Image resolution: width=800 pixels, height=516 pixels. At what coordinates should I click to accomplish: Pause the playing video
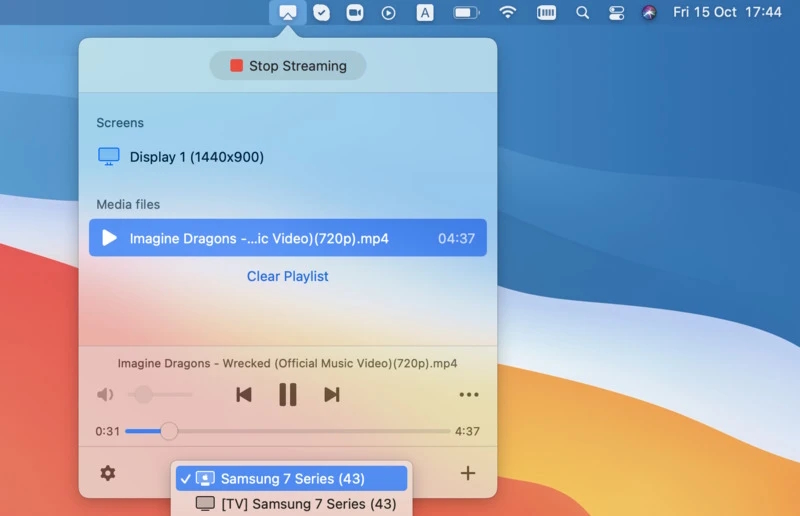pos(288,395)
